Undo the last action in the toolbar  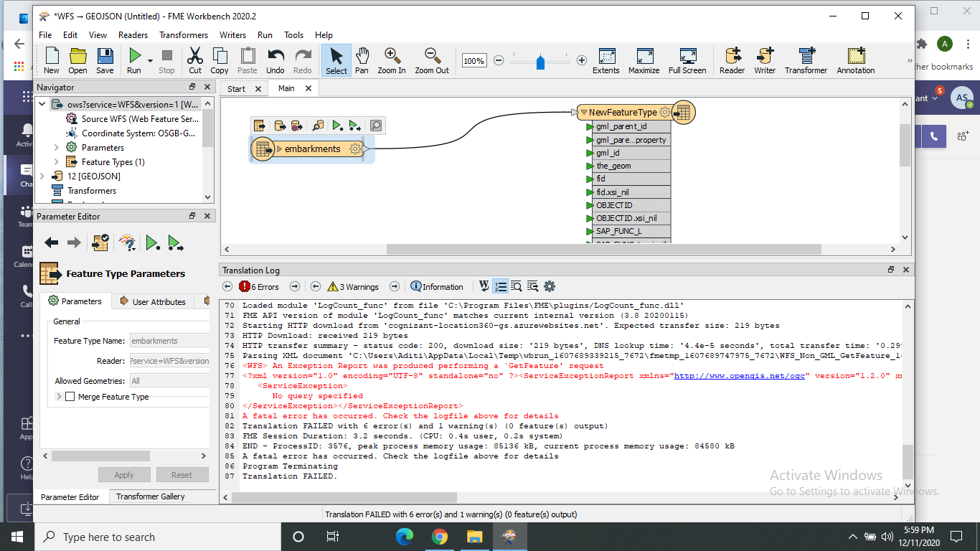click(x=275, y=60)
